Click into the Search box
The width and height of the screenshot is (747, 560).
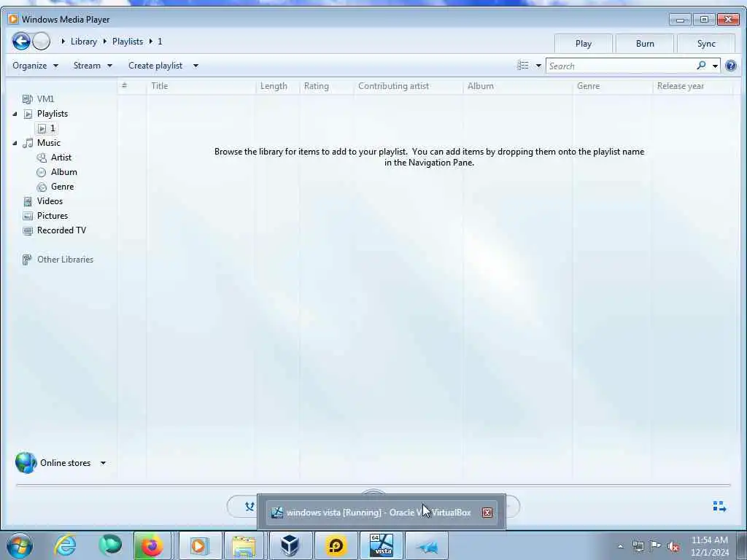(x=621, y=66)
